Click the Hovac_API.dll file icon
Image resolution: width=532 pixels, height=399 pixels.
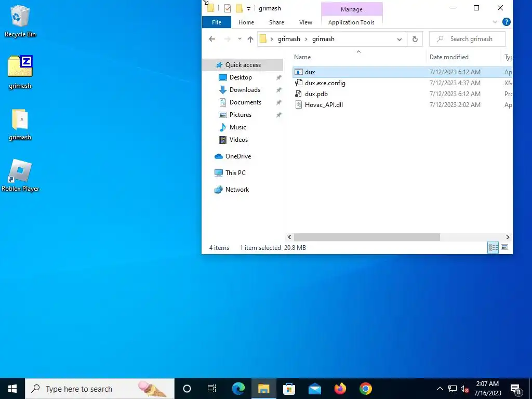tap(298, 105)
